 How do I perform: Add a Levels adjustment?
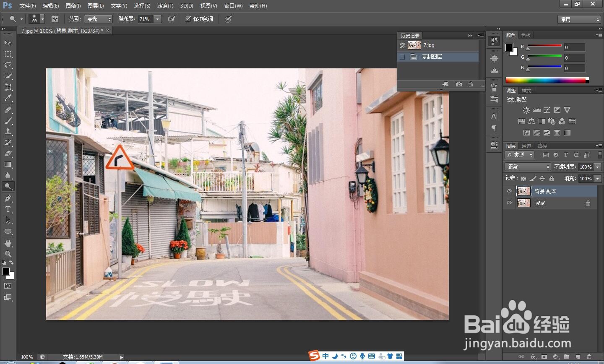536,110
